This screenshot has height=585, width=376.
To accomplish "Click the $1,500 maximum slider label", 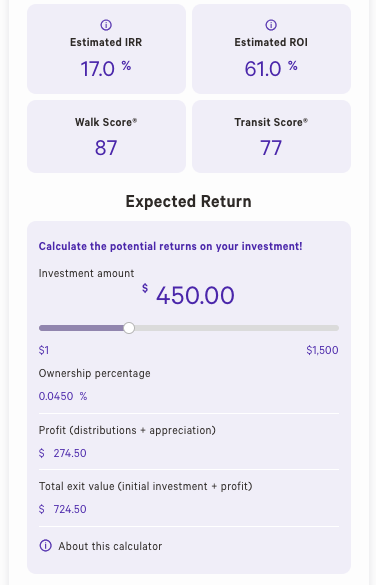I will pos(322,350).
